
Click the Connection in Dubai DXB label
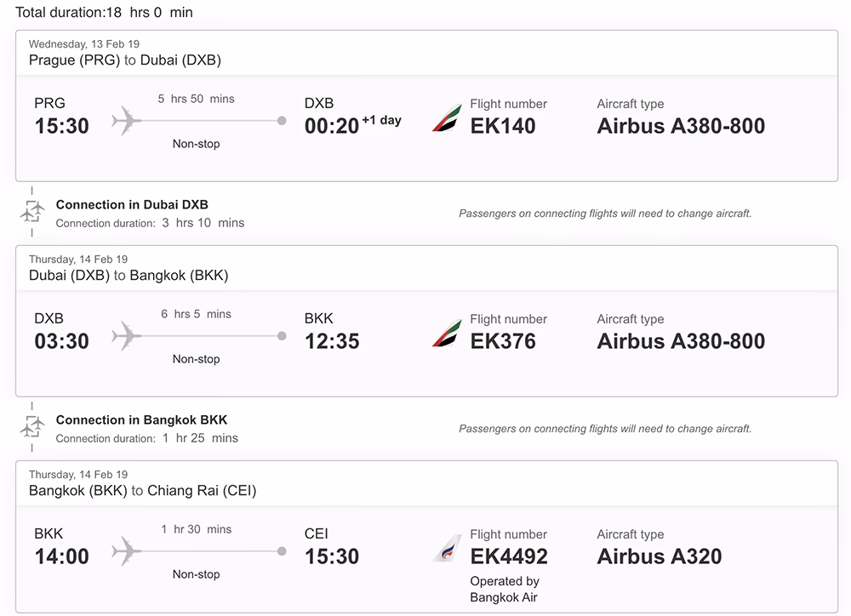132,204
